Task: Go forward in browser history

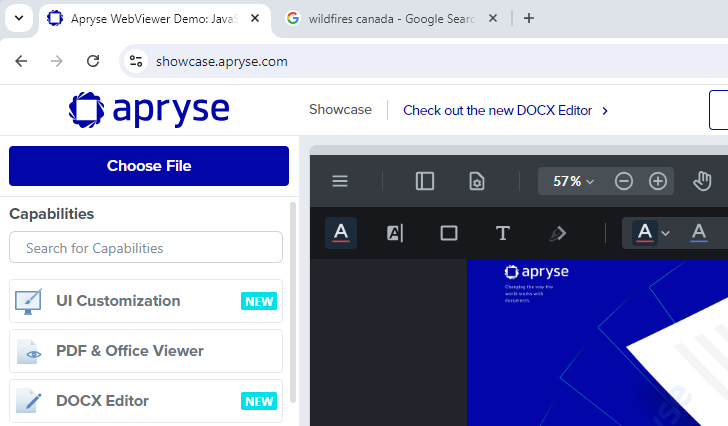Action: [57, 61]
